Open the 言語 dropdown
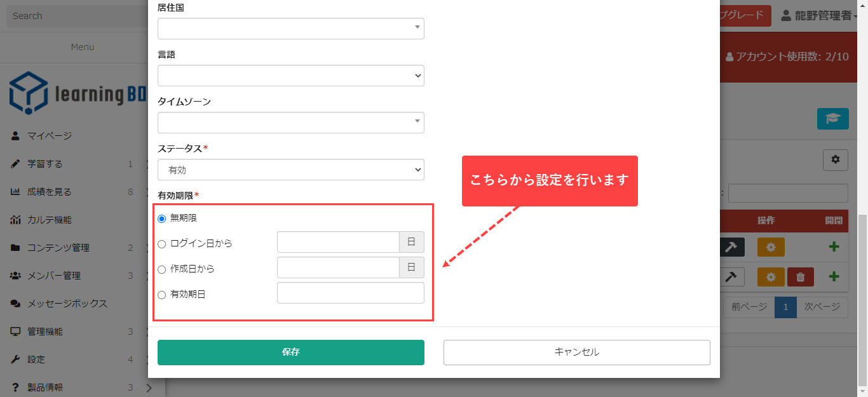This screenshot has height=397, width=868. [x=290, y=76]
